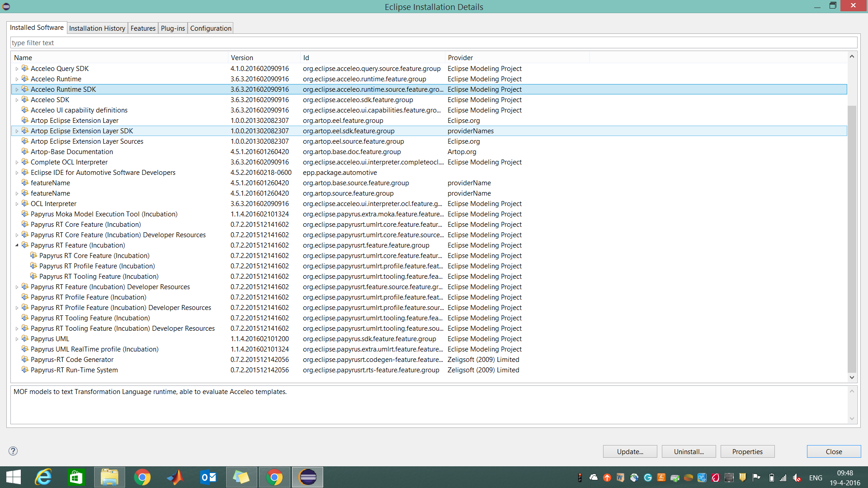Expand the OCL Interpreter tree node

pyautogui.click(x=17, y=204)
